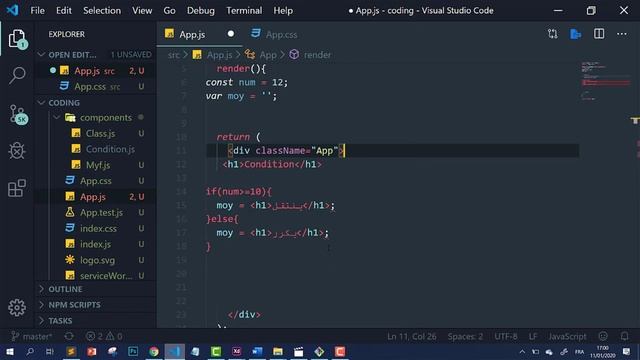Open the Source Control view
Screen dimensions: 640x360
pyautogui.click(x=18, y=114)
